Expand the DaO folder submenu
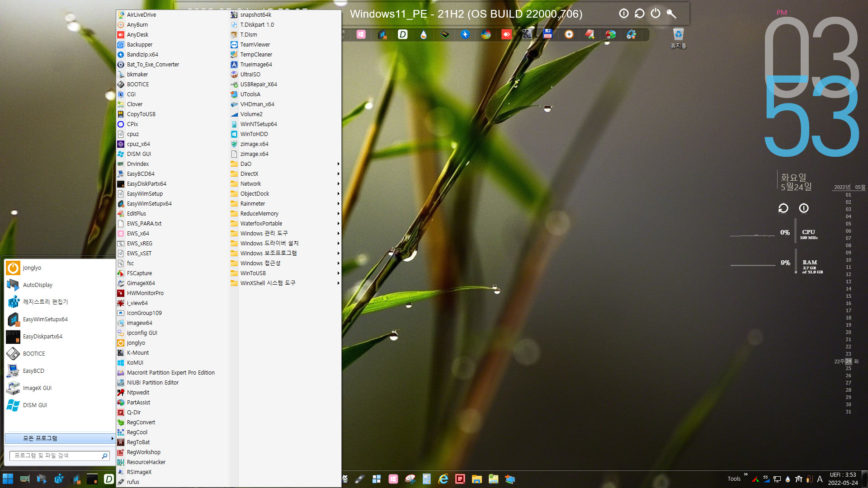 [285, 164]
